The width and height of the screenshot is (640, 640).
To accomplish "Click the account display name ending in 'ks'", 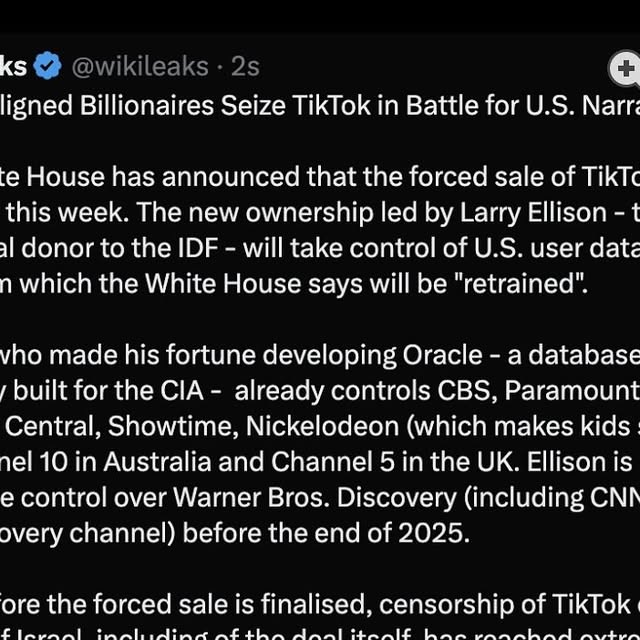I will (x=14, y=67).
